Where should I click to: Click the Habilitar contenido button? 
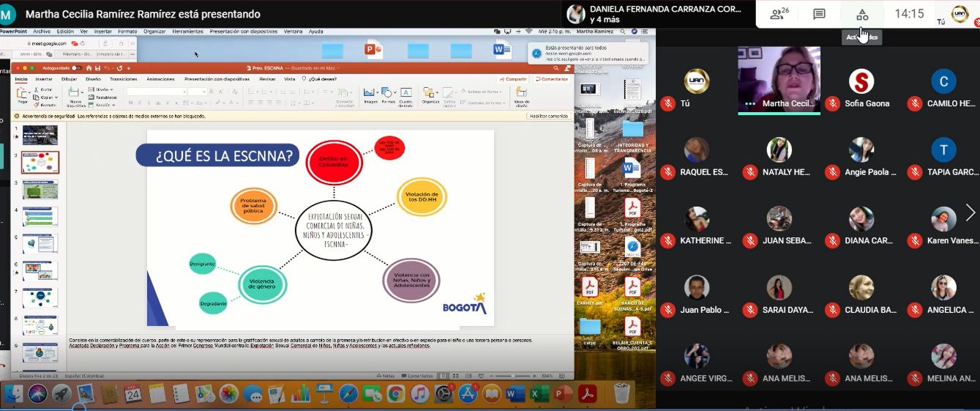coord(548,116)
